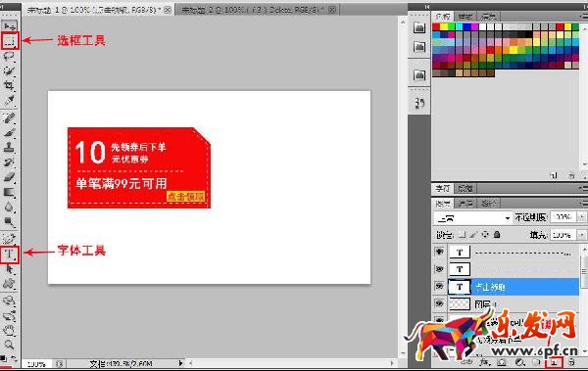Open the Styles tab beside Swatches
588x371 pixels.
coord(465,16)
